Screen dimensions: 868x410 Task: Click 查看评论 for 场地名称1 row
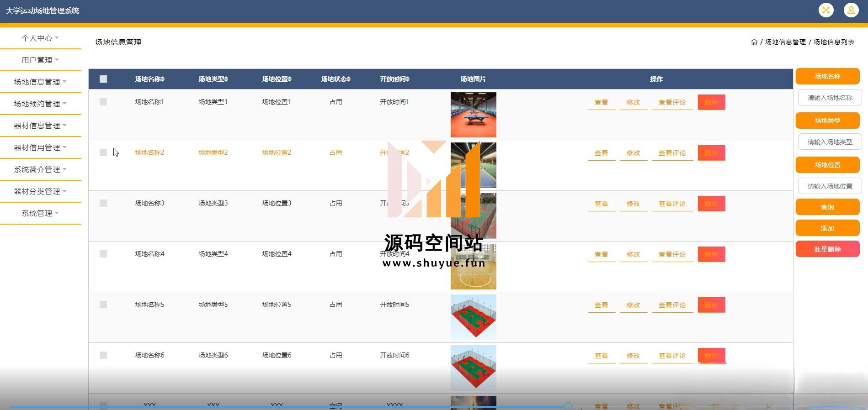[x=672, y=102]
